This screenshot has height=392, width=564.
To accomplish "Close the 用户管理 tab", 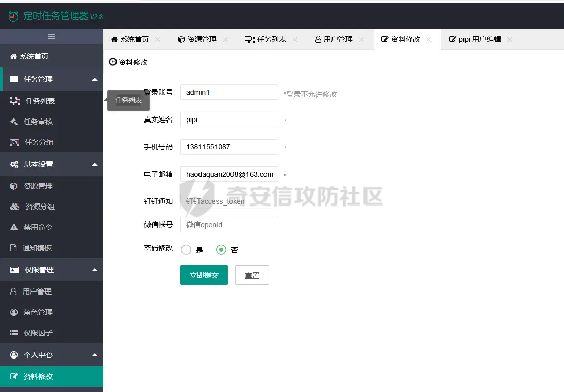I will (361, 40).
